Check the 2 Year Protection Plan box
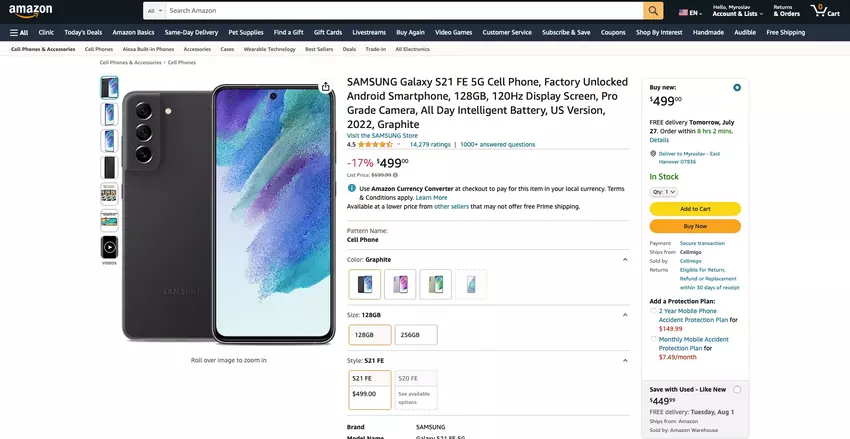850x439 pixels. (x=653, y=311)
